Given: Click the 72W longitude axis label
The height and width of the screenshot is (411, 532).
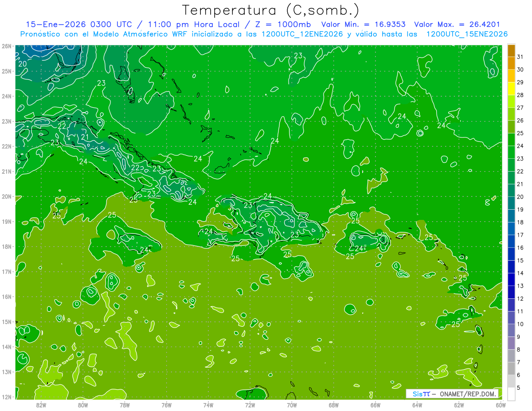Looking at the screenshot, I should pyautogui.click(x=250, y=405).
